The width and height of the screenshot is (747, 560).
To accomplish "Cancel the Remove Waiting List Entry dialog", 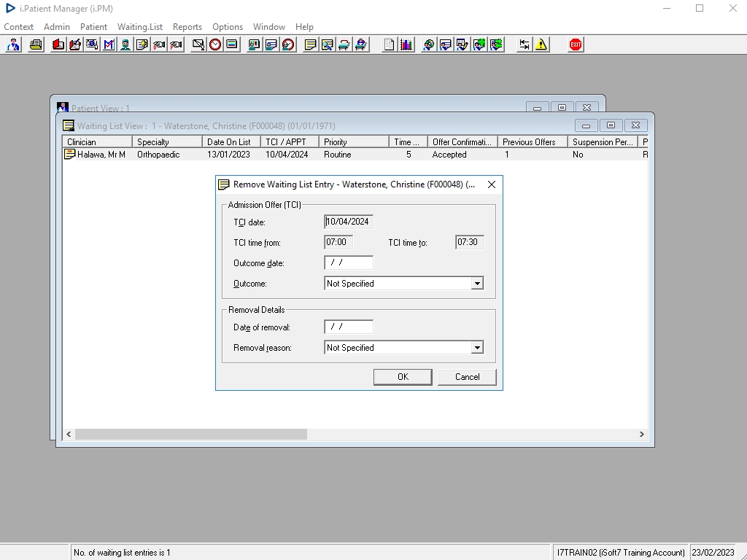I will [x=467, y=377].
